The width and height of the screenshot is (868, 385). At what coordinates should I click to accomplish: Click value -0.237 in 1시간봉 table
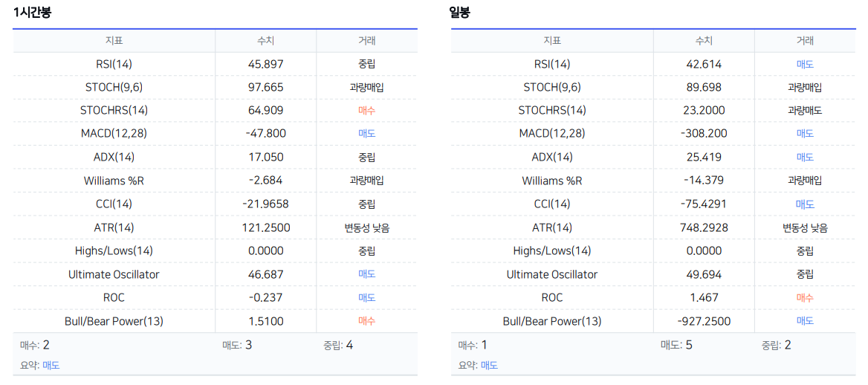tap(266, 297)
